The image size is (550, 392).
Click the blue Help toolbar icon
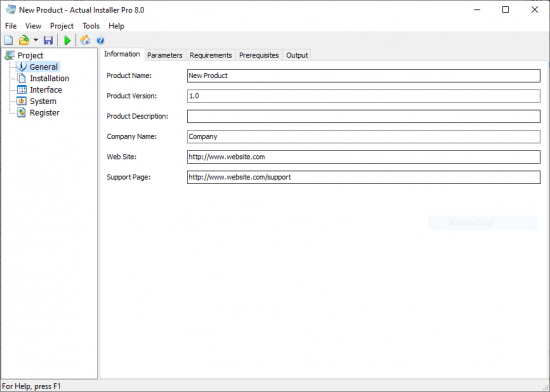100,40
